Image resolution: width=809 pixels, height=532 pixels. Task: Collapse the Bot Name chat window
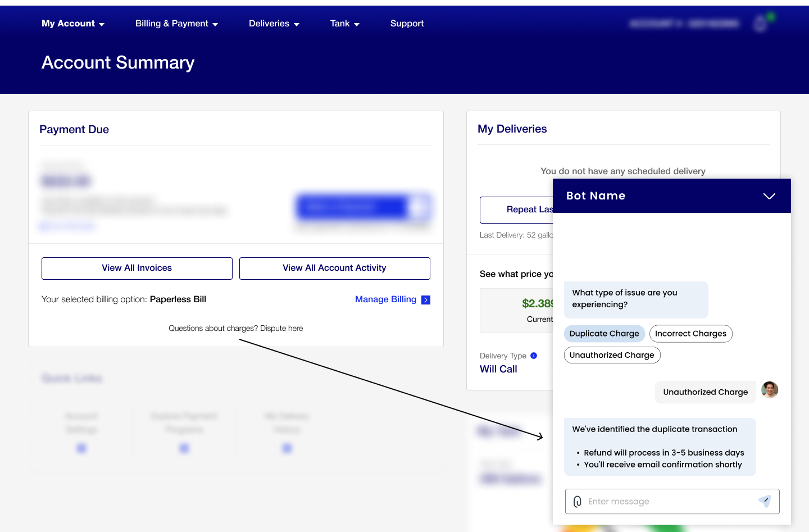(x=769, y=196)
